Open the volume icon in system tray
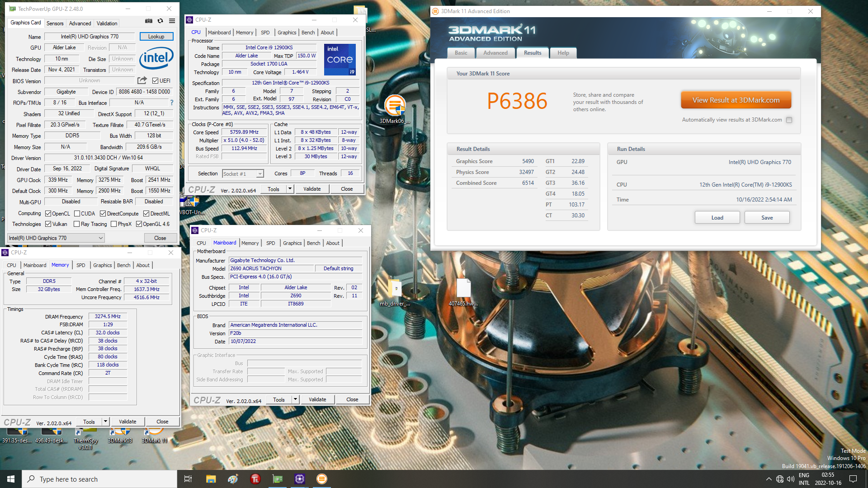 [x=791, y=479]
